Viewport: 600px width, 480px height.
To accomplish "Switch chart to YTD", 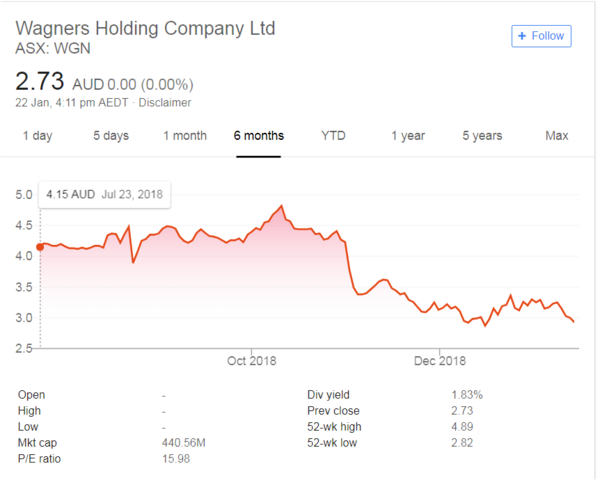I will 333,136.
